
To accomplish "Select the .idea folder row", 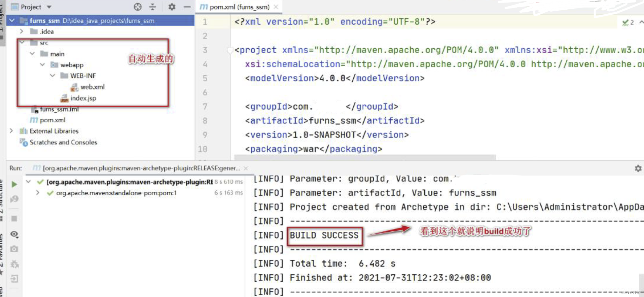I will tap(100, 31).
